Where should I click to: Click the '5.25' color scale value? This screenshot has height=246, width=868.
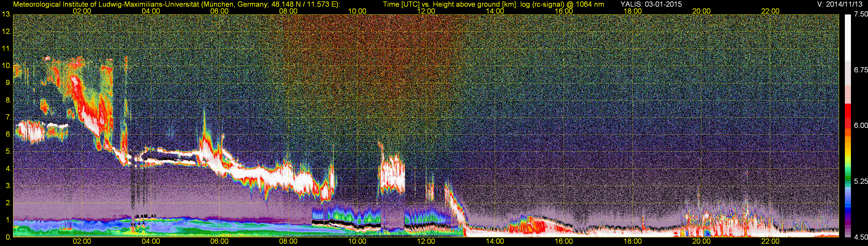[x=861, y=181]
